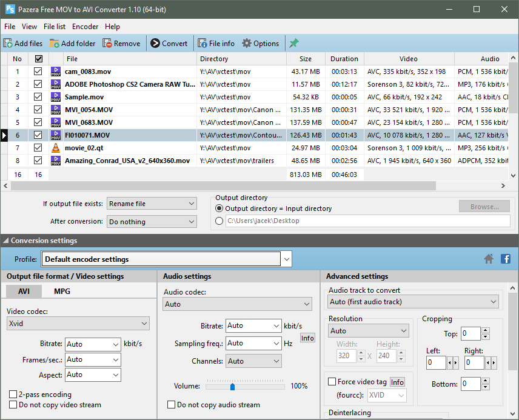Screen dimensions: 519x420
Task: Select the custom output path radio button
Action: [x=219, y=221]
